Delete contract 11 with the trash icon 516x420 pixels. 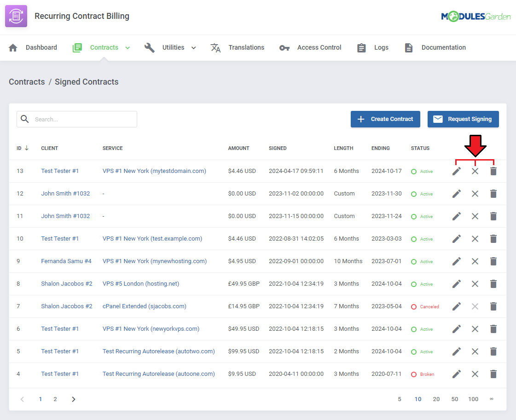coord(493,216)
